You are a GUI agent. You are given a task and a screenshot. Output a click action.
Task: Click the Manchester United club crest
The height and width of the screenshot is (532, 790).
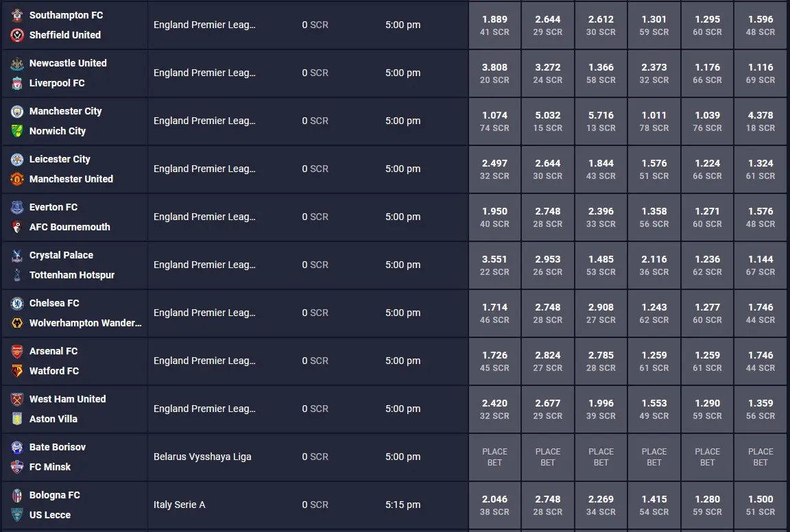click(17, 179)
